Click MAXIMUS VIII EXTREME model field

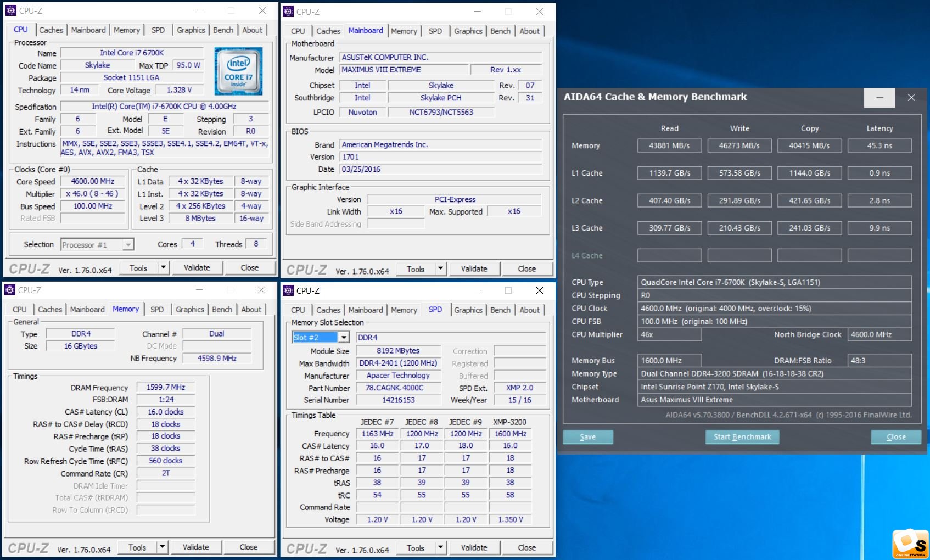pyautogui.click(x=404, y=70)
